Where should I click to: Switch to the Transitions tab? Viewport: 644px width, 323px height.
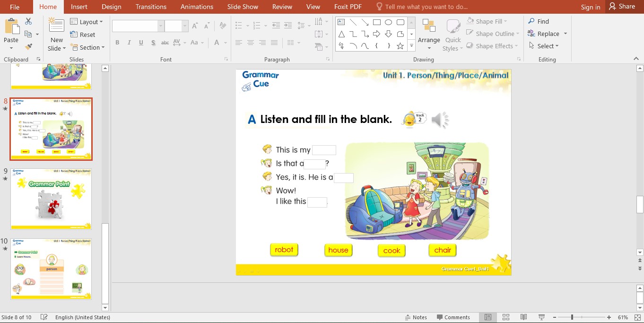151,7
